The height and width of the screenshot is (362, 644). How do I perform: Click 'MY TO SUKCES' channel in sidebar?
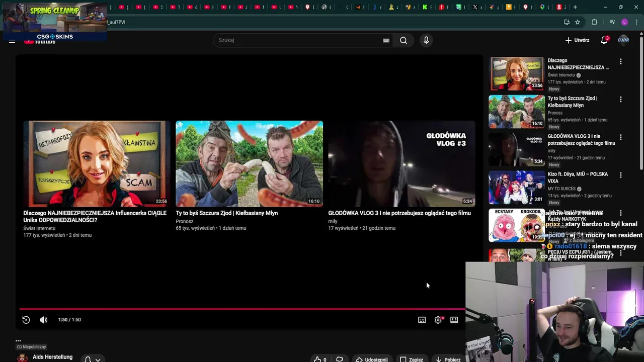(561, 189)
